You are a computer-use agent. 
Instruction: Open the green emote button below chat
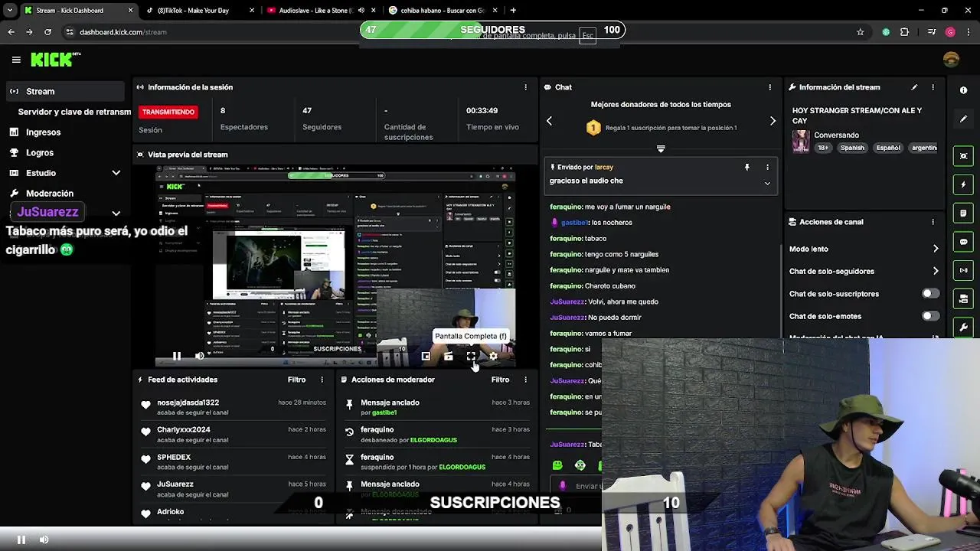click(557, 465)
